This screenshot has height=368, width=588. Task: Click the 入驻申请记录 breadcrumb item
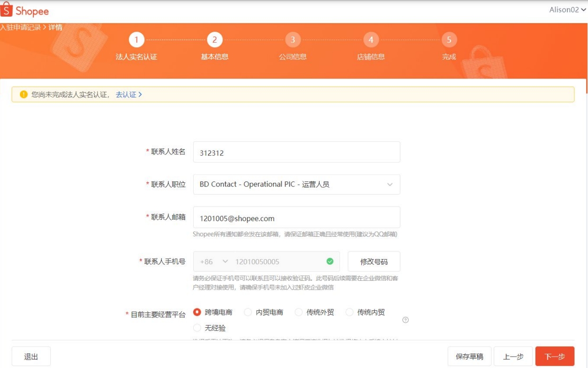click(20, 28)
